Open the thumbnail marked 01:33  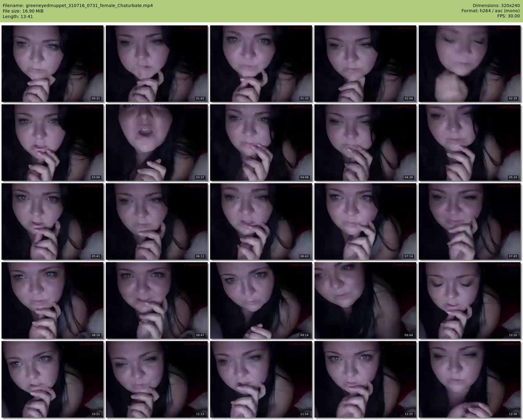[x=261, y=64]
